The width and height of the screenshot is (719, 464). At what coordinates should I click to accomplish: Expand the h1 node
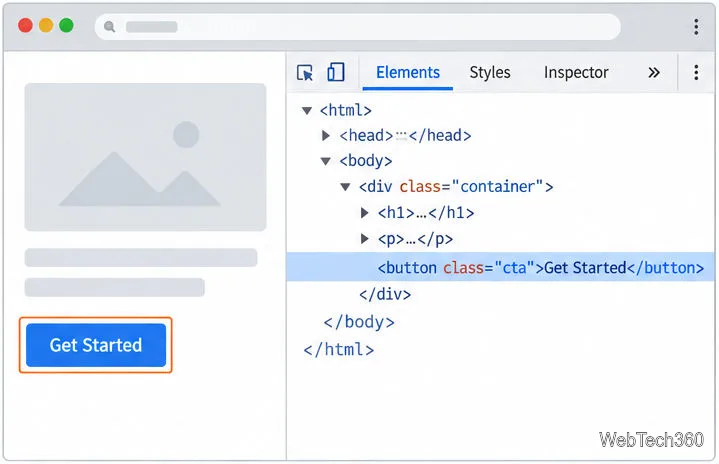[365, 212]
